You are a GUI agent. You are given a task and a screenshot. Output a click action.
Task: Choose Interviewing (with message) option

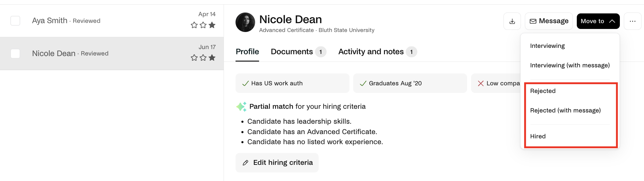pos(570,65)
